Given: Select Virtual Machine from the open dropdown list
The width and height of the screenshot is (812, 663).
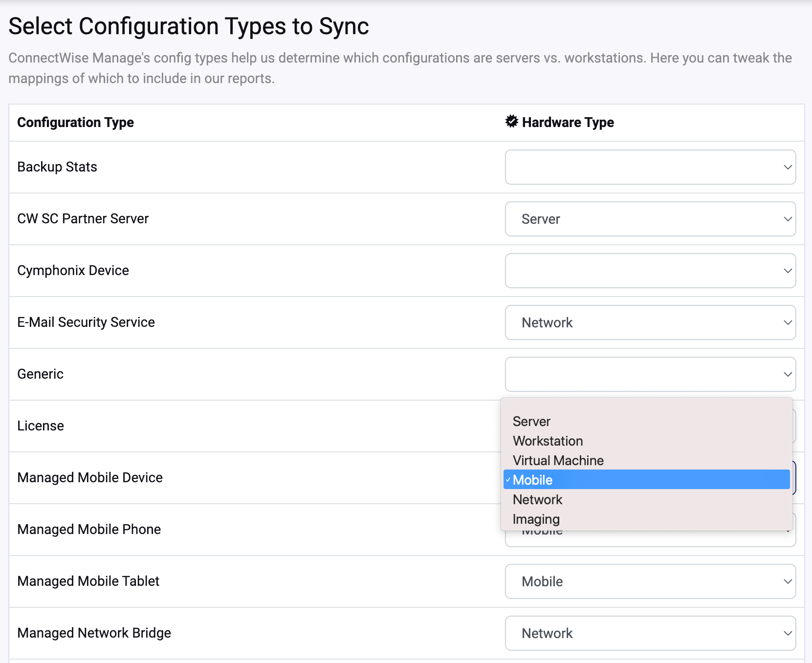Looking at the screenshot, I should point(558,460).
